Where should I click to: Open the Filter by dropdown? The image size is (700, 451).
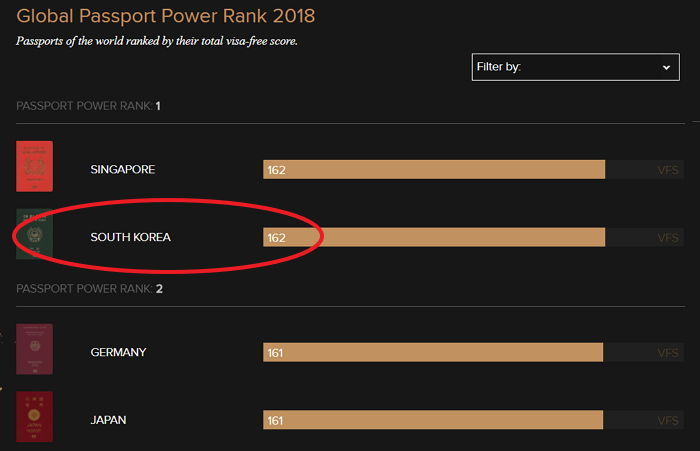click(575, 67)
